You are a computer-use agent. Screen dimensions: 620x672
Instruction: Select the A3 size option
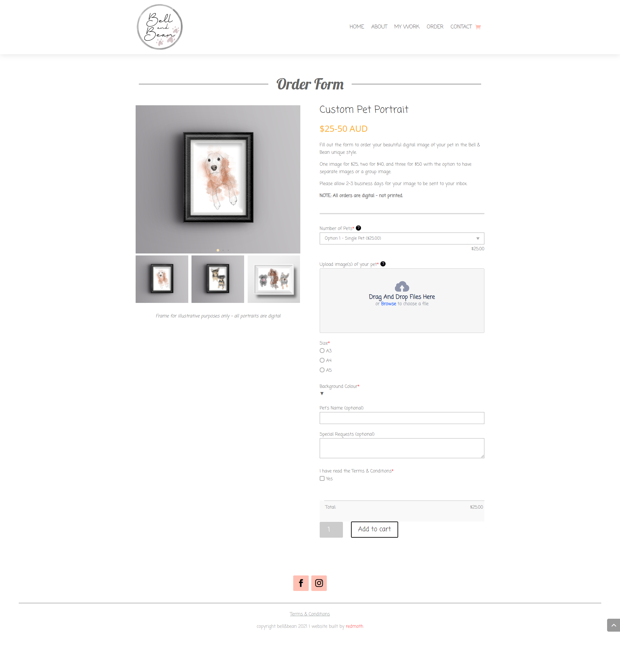[322, 350]
